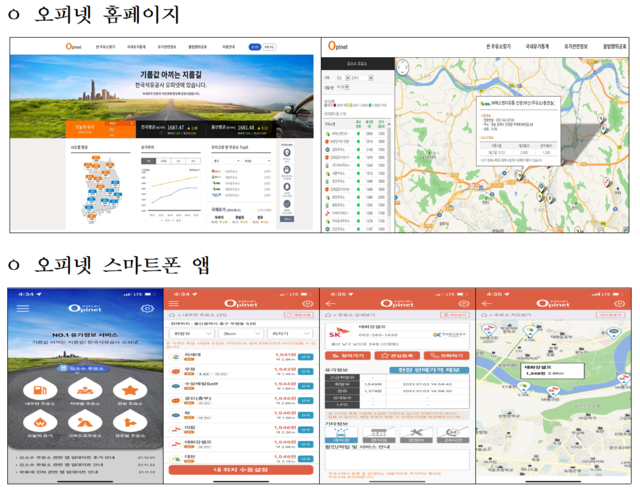The image size is (640, 491).
Task: Click notice row dated 21.12.01
Action: 85,458
